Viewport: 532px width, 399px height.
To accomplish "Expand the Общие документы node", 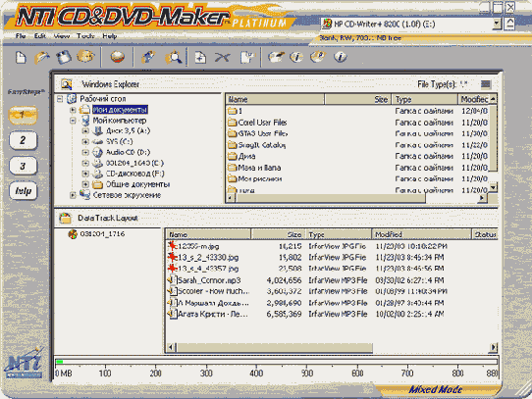I will click(x=85, y=184).
